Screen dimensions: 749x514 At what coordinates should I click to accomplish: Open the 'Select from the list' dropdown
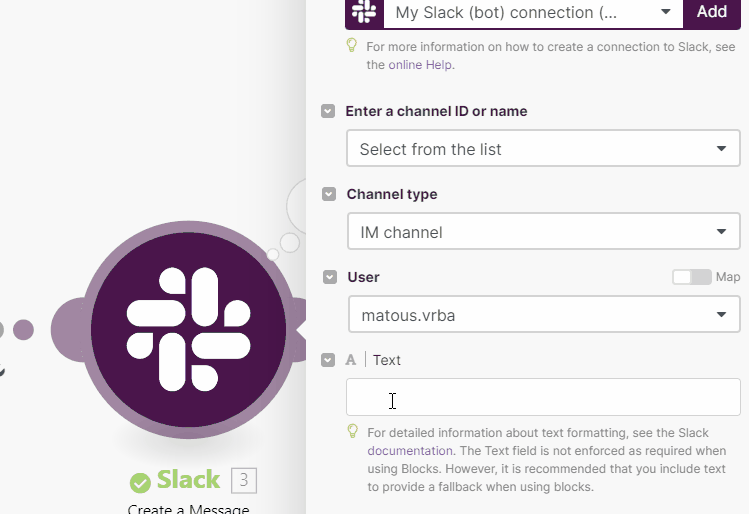point(544,149)
